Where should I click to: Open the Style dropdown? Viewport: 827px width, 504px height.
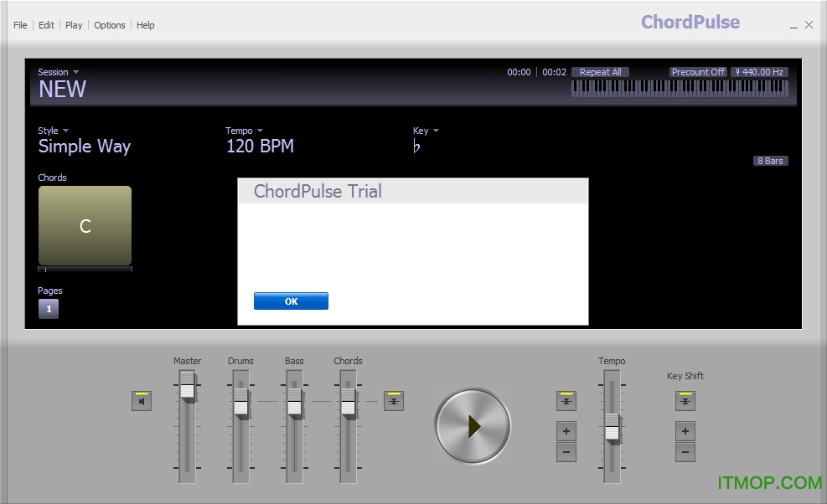point(53,131)
